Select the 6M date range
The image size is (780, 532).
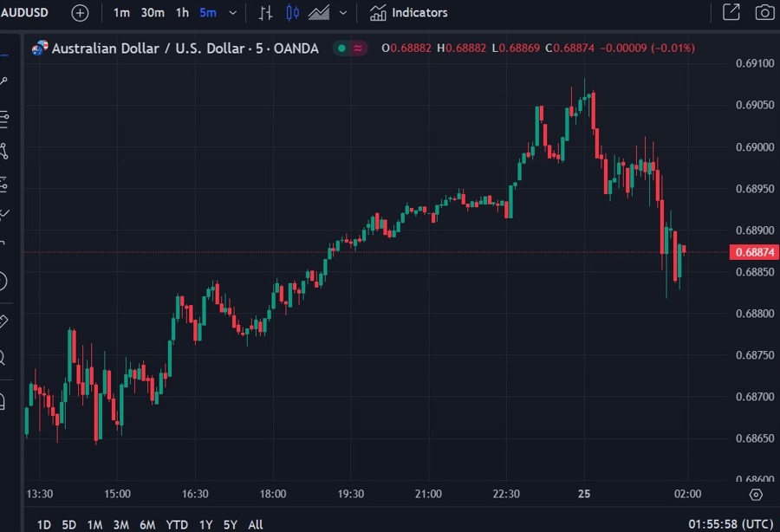[147, 524]
